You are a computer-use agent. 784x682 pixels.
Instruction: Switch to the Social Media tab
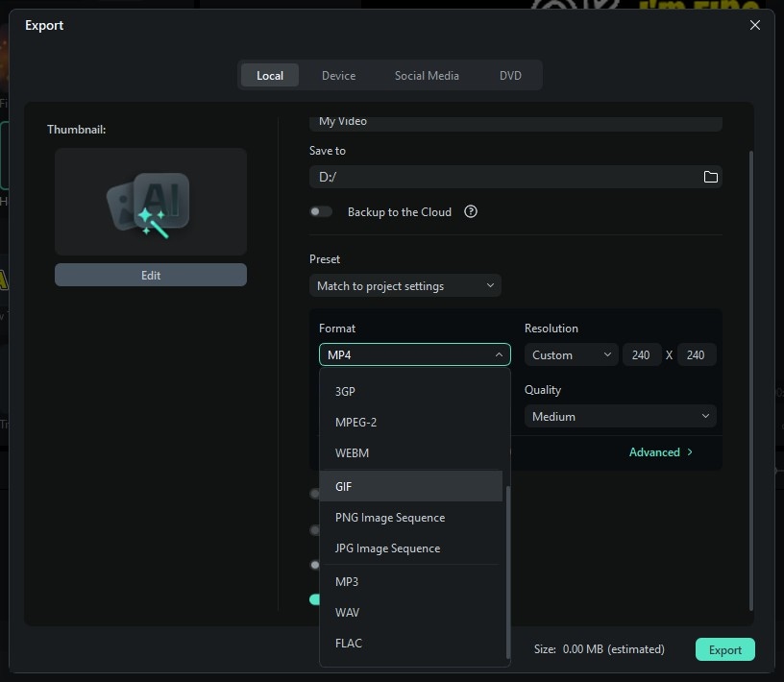(x=427, y=75)
